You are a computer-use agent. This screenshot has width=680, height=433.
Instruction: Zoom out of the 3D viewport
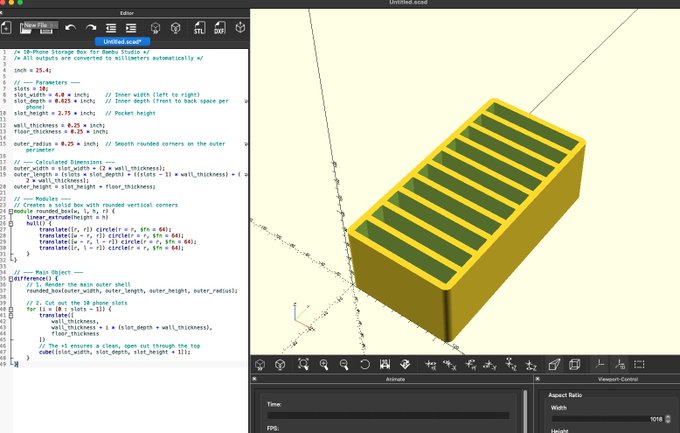pos(343,364)
